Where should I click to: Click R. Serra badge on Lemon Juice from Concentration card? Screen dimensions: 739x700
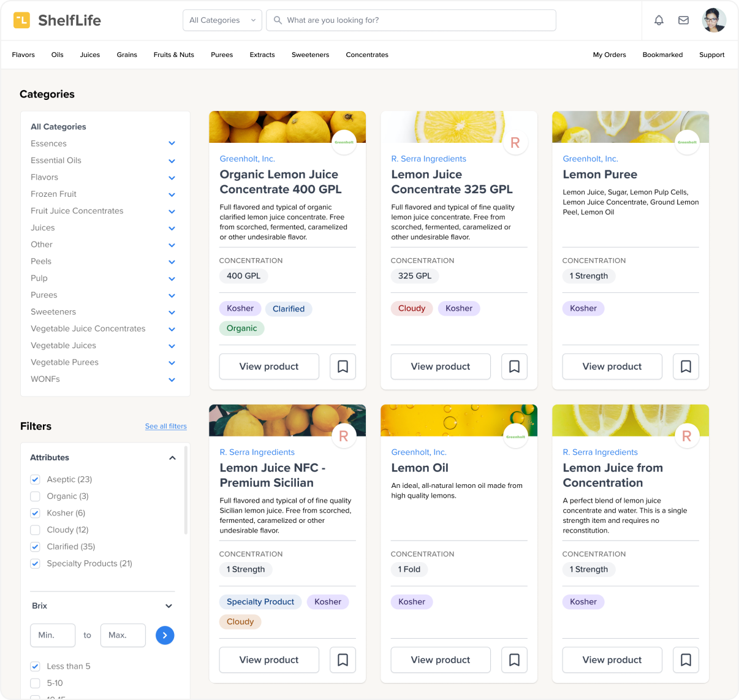pyautogui.click(x=687, y=436)
